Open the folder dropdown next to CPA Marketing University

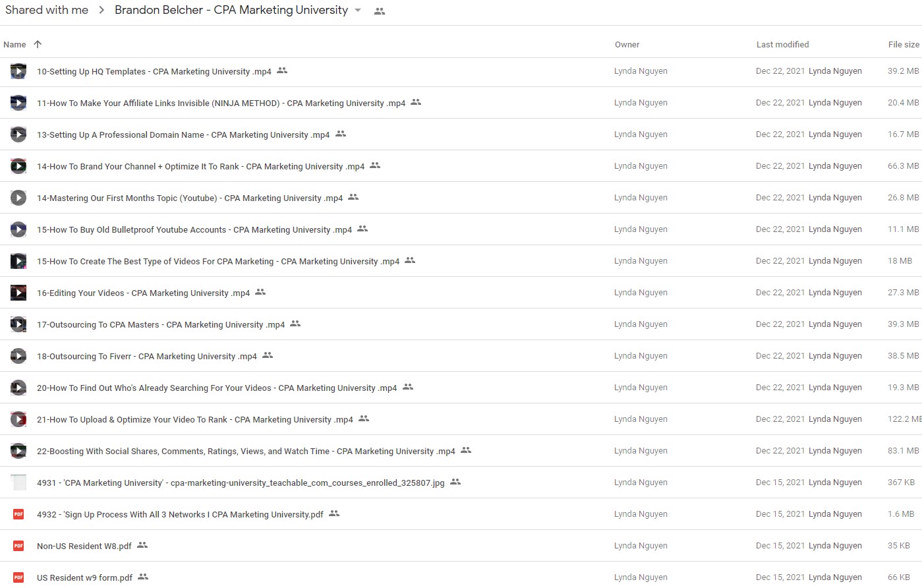(358, 11)
